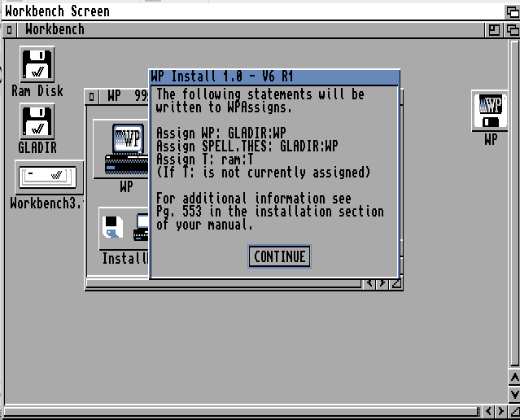Click the WP window right scroll arrow
Viewport: 520px width, 420px height.
pos(382,283)
